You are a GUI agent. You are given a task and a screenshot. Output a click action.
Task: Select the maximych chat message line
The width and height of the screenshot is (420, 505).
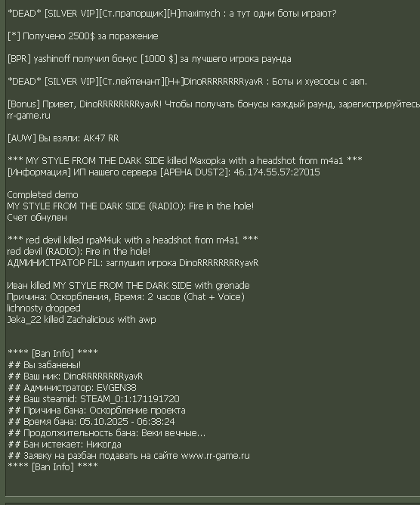click(172, 14)
